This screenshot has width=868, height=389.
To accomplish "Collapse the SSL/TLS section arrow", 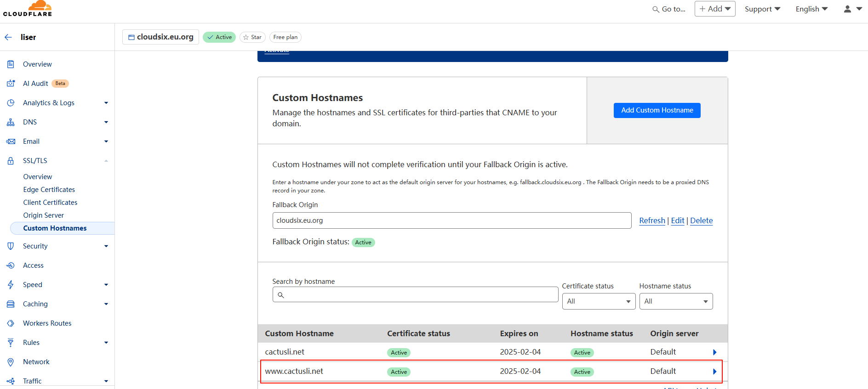I will coord(106,161).
